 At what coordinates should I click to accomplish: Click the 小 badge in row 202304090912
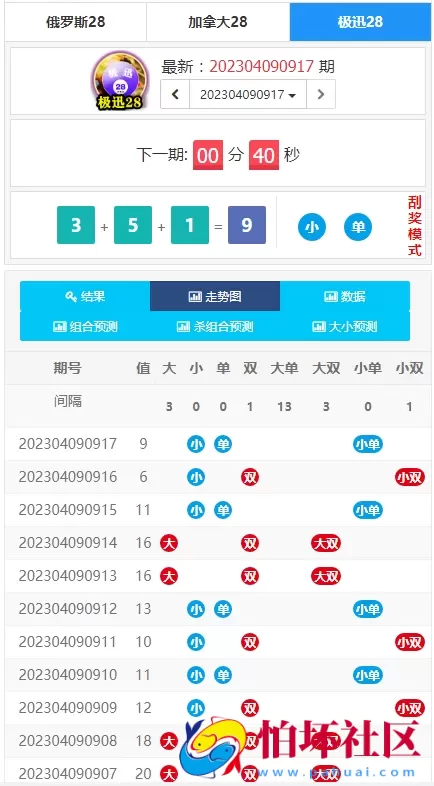click(196, 609)
